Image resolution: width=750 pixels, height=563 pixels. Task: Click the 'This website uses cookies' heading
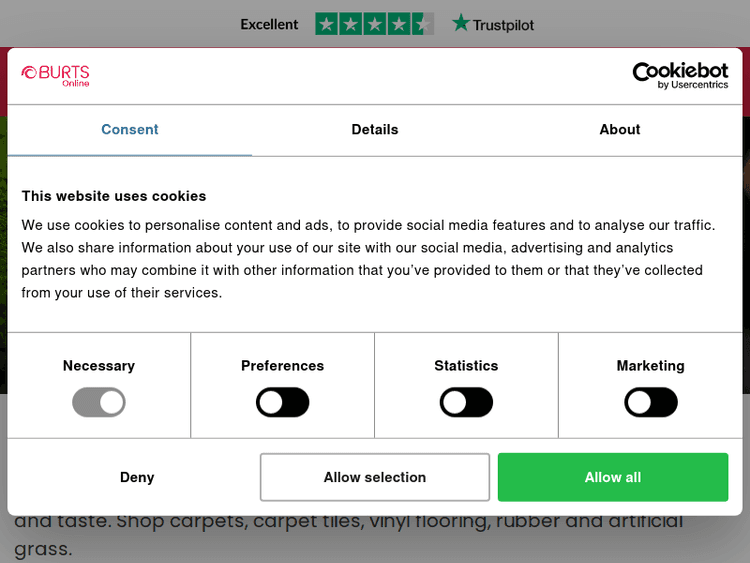(x=114, y=196)
